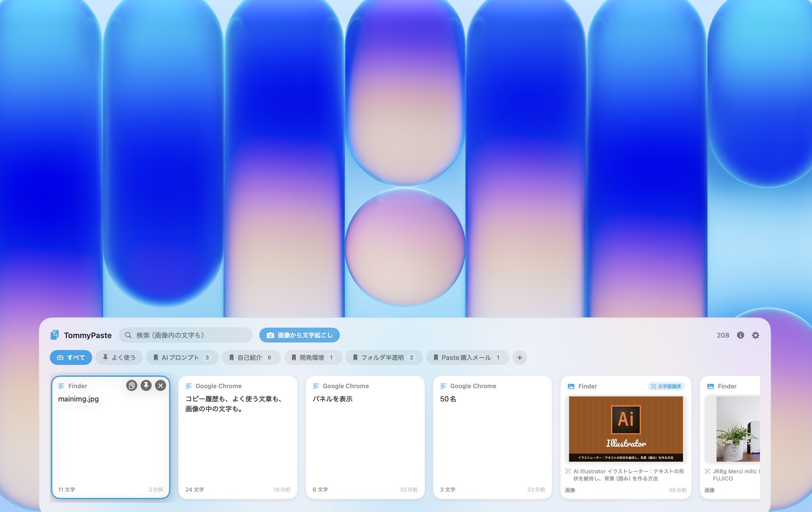Click OCR scan icon beside JR8g caption
Image resolution: width=812 pixels, height=512 pixels.
pos(708,471)
